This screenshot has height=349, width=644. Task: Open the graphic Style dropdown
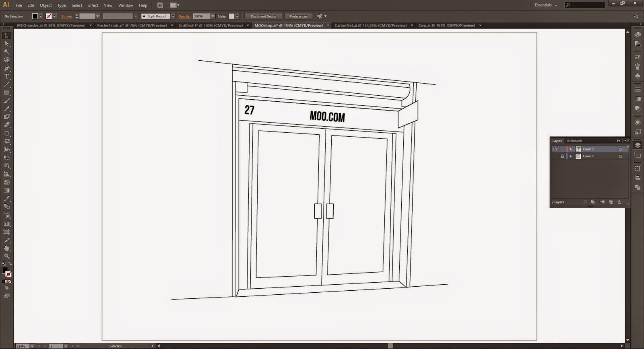tap(237, 16)
